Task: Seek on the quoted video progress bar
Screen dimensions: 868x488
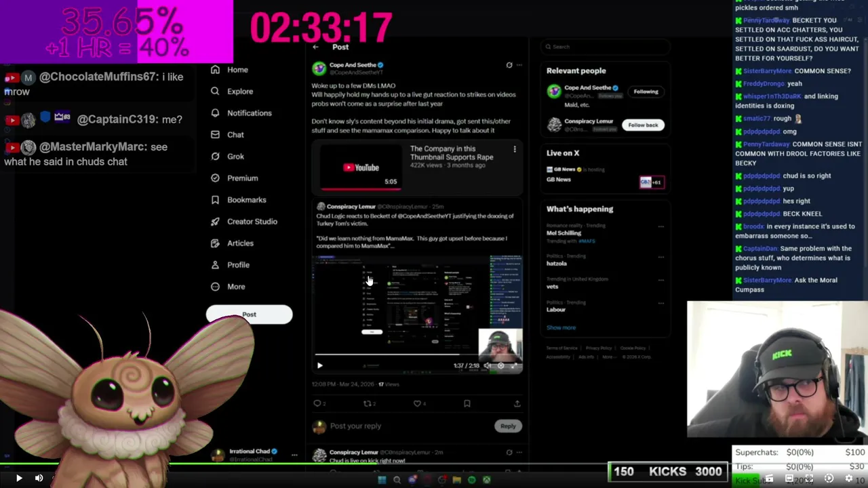Action: [417, 354]
